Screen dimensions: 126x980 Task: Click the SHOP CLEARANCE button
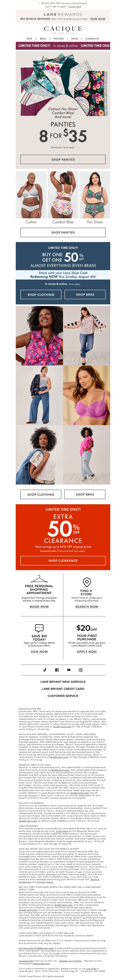(x=63, y=560)
